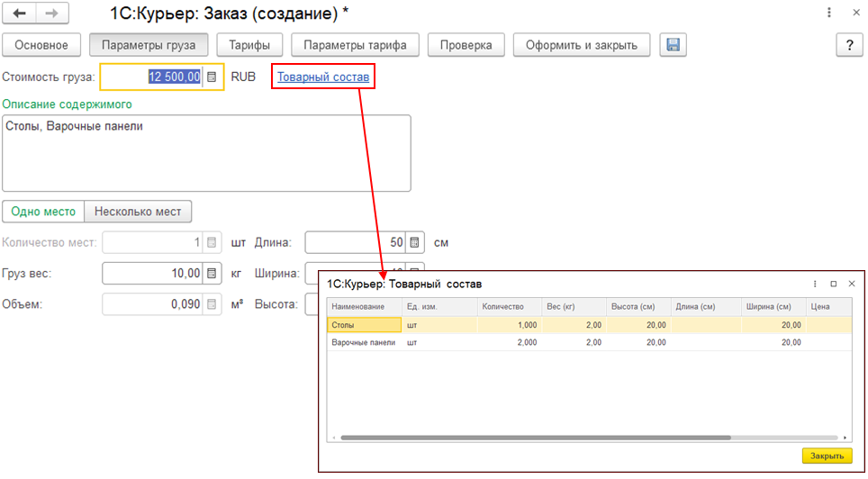The height and width of the screenshot is (479, 868).
Task: Go back with the left arrow button
Action: [20, 14]
